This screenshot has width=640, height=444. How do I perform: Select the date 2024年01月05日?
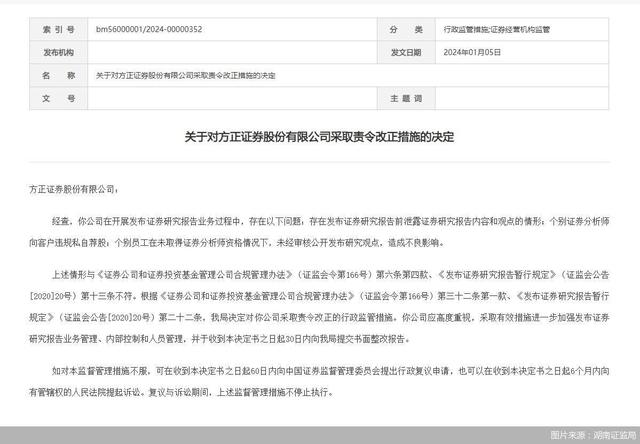click(472, 52)
